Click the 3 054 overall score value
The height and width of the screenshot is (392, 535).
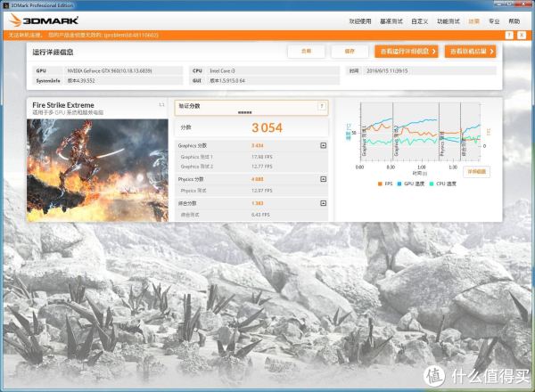click(x=267, y=127)
